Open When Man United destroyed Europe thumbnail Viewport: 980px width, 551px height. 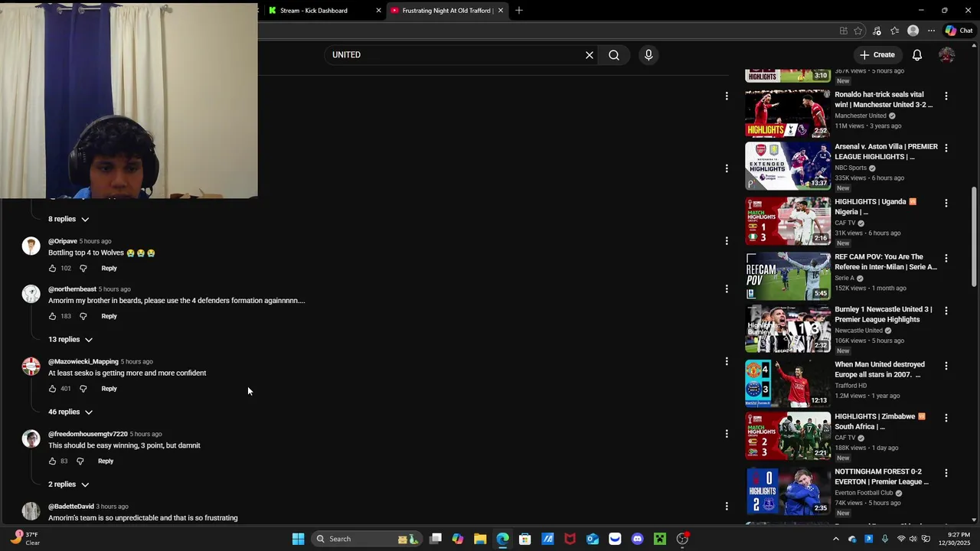(x=788, y=383)
